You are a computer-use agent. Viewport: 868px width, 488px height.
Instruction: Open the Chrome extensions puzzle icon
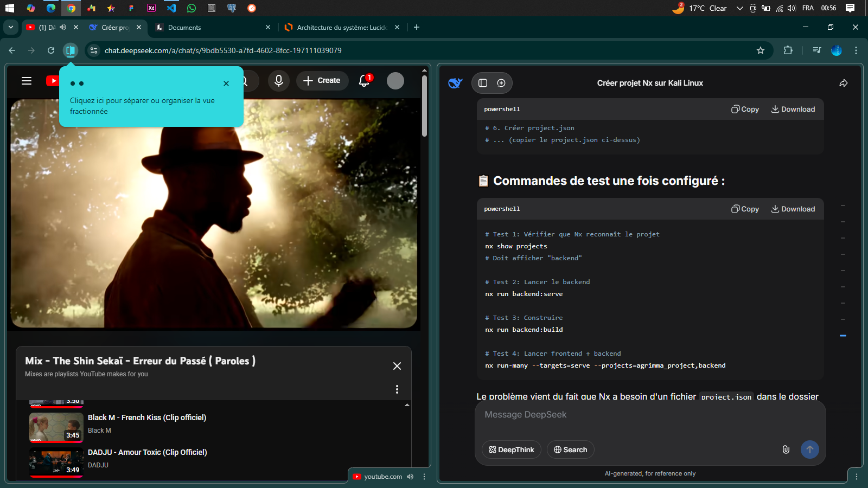coord(788,50)
